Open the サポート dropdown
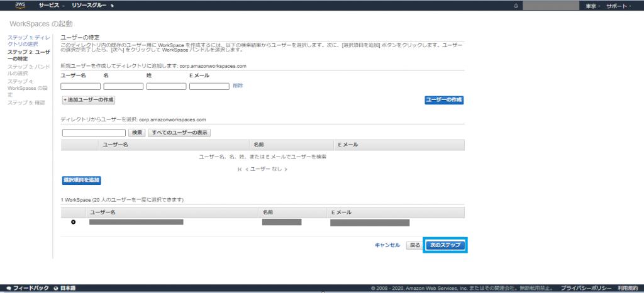Viewport: 644px width, 293px height. click(x=619, y=6)
